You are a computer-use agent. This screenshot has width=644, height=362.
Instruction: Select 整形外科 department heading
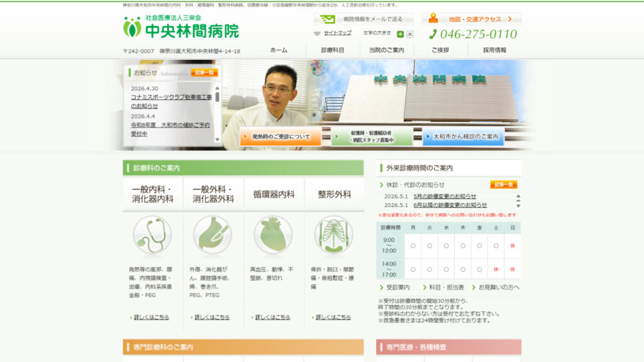335,194
